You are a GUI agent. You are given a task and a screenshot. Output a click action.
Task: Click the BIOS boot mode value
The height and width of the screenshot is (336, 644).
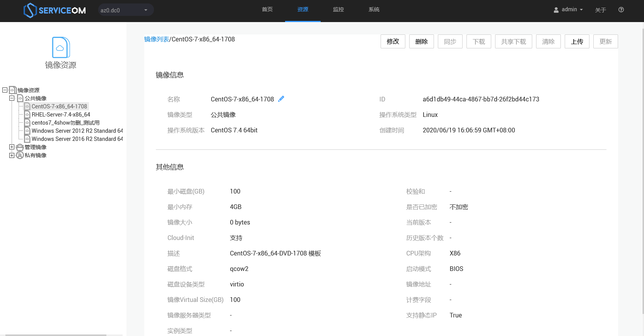coord(456,269)
